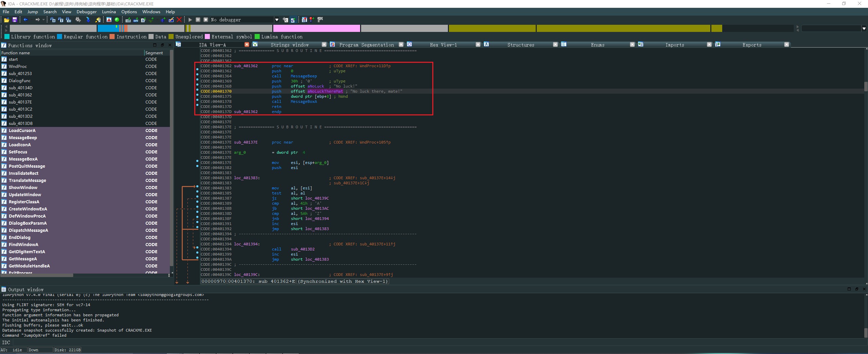
Task: Open the Debugger menu
Action: [x=86, y=12]
